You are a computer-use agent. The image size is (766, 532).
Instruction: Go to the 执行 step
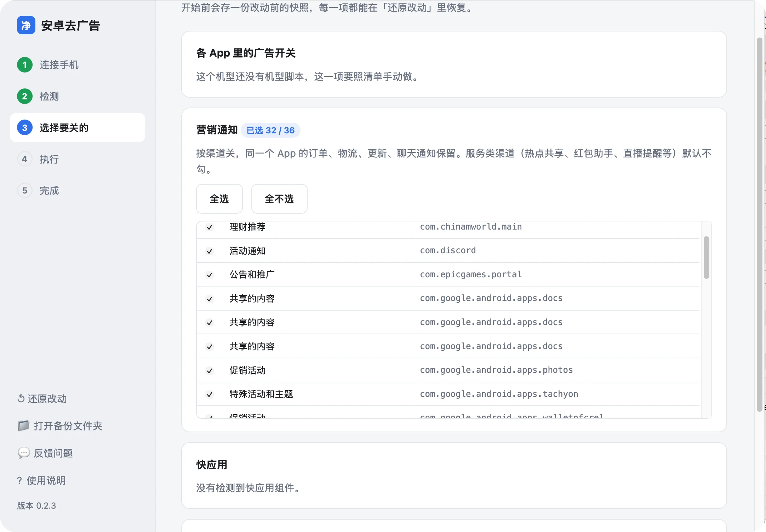(x=78, y=159)
